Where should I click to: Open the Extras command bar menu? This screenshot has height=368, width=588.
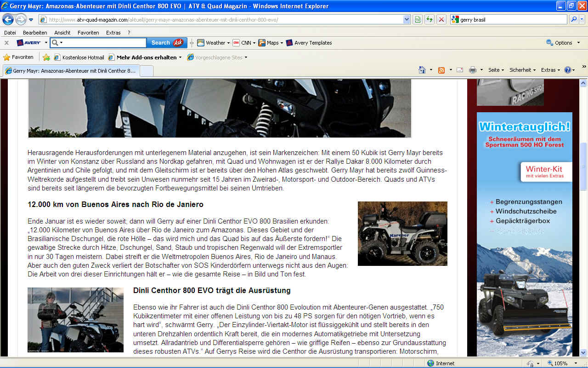point(550,70)
